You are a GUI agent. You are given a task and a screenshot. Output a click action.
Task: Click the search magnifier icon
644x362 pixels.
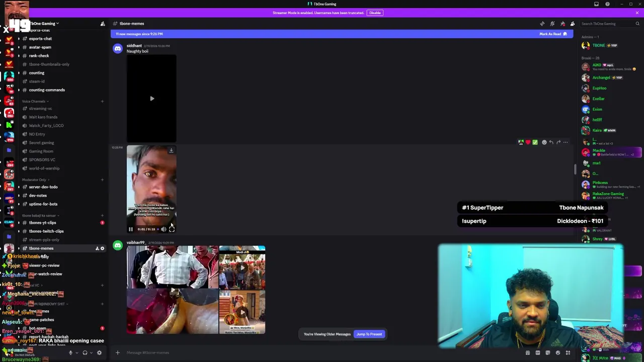tap(637, 24)
